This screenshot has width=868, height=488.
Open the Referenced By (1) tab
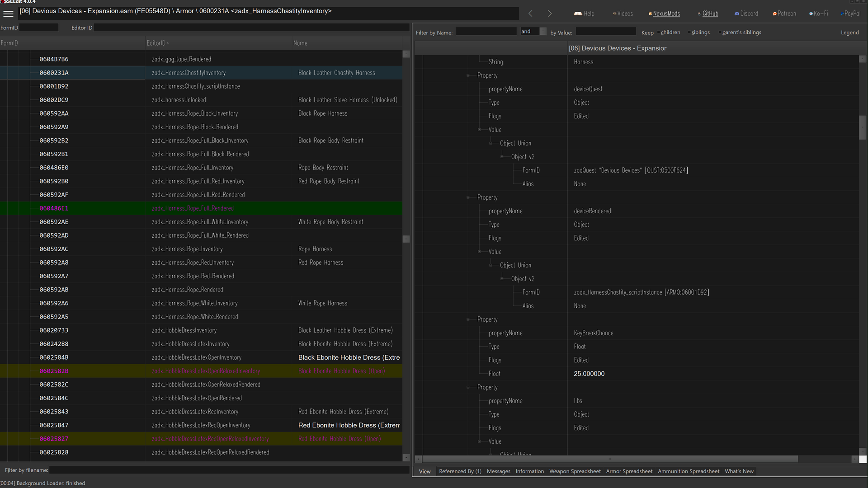[x=460, y=471]
